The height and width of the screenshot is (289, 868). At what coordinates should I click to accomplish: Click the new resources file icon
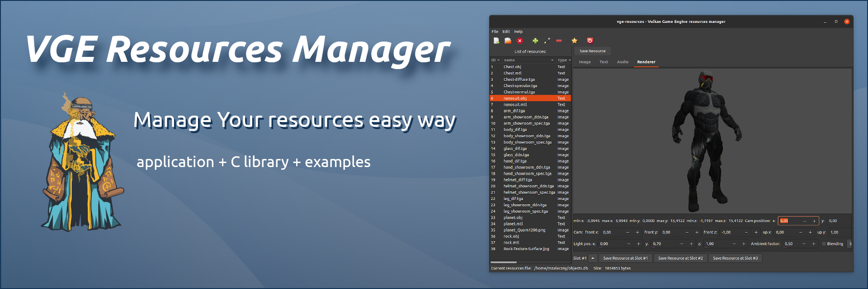[496, 41]
